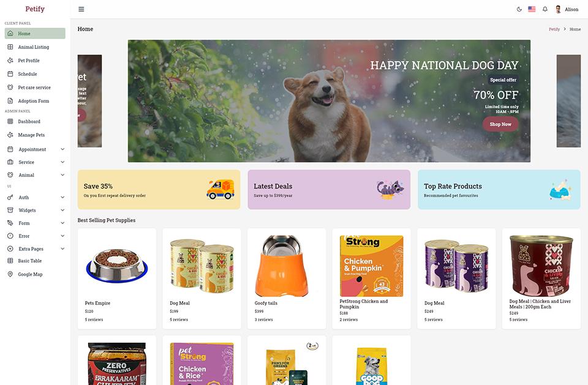The height and width of the screenshot is (385, 588).
Task: Click the Petify breadcrumb link
Action: (x=554, y=29)
